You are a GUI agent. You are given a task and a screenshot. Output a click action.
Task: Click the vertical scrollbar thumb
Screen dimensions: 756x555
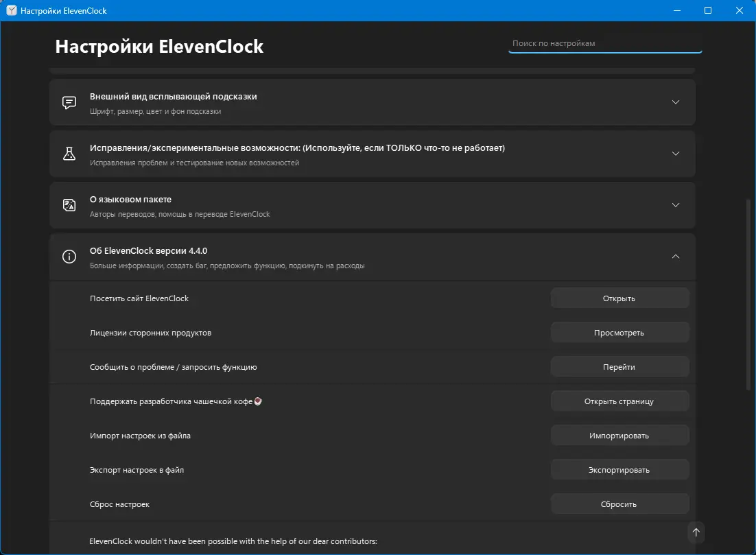(748, 294)
